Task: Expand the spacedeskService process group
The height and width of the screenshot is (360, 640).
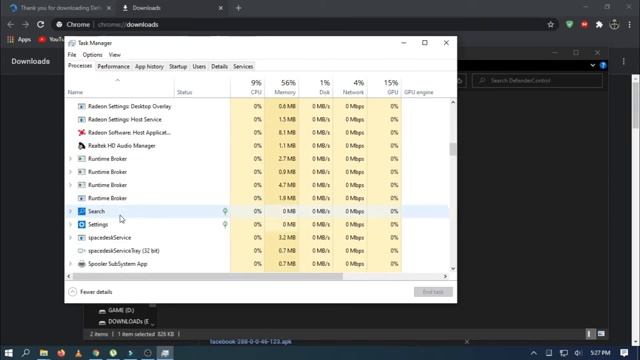Action: tap(71, 238)
